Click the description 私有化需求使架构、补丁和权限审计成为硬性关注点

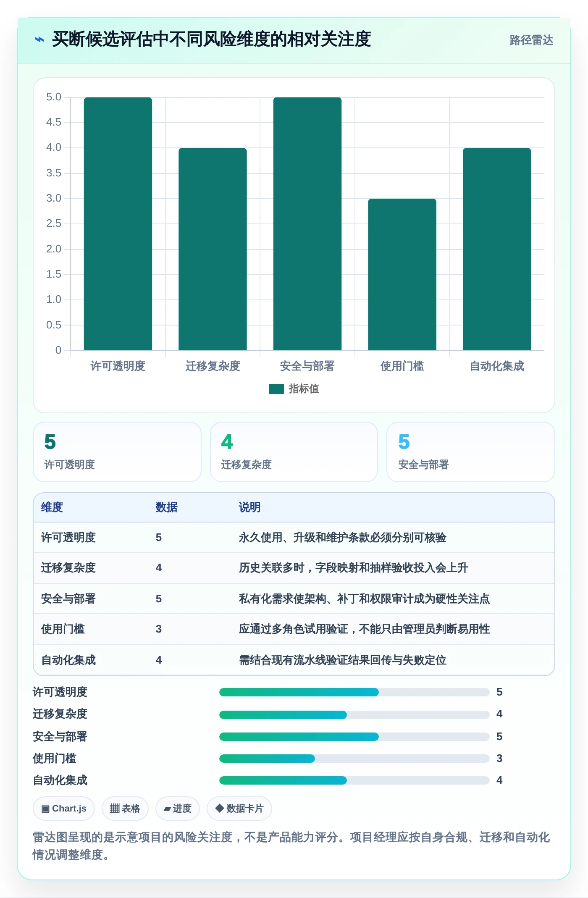coord(365,599)
